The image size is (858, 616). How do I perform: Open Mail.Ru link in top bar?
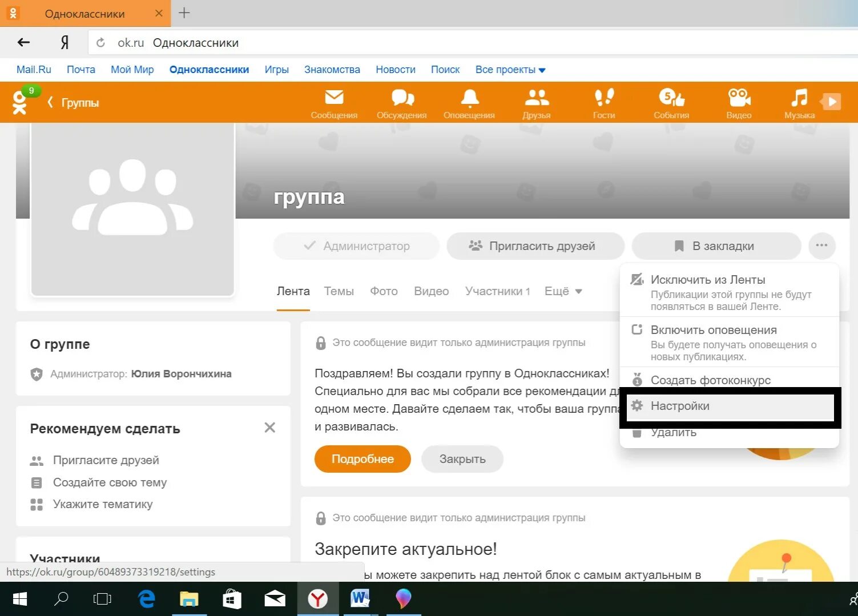[34, 70]
